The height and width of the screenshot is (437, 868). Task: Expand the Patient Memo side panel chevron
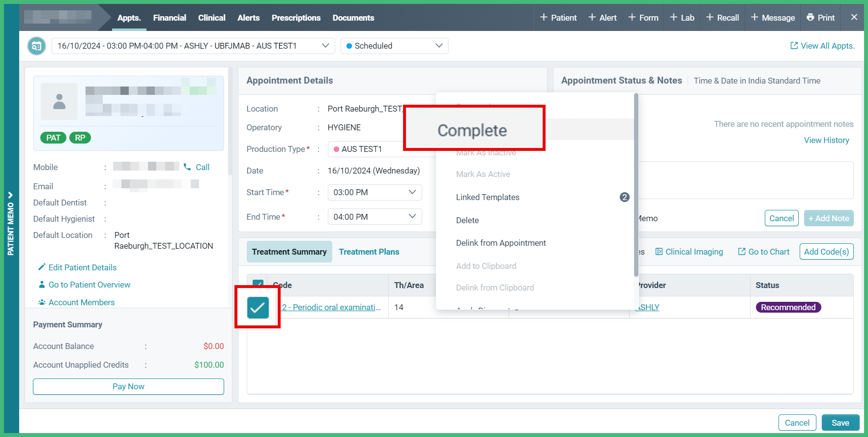(x=10, y=195)
